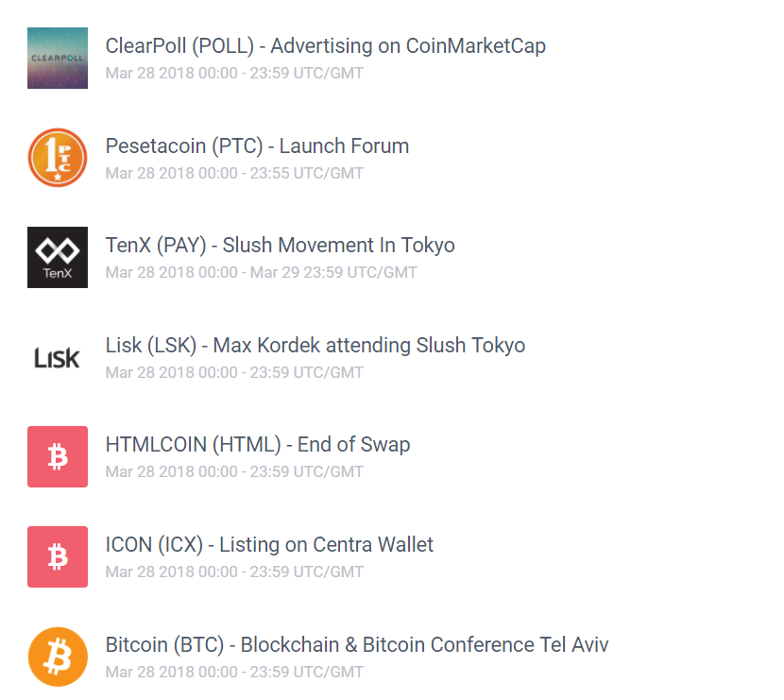The image size is (784, 700).
Task: Open Bitcoin Conference Tel Aviv event title
Action: [356, 644]
